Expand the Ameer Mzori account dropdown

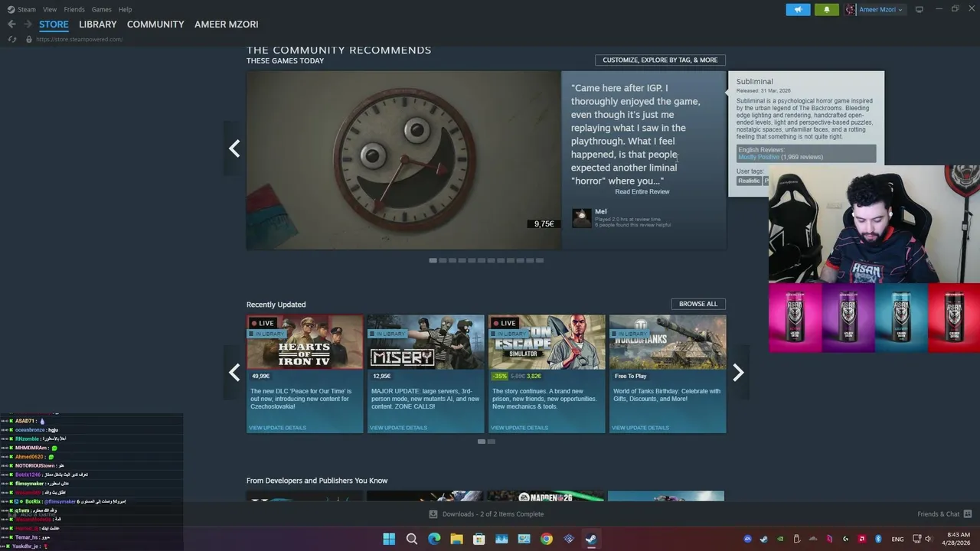pyautogui.click(x=900, y=10)
